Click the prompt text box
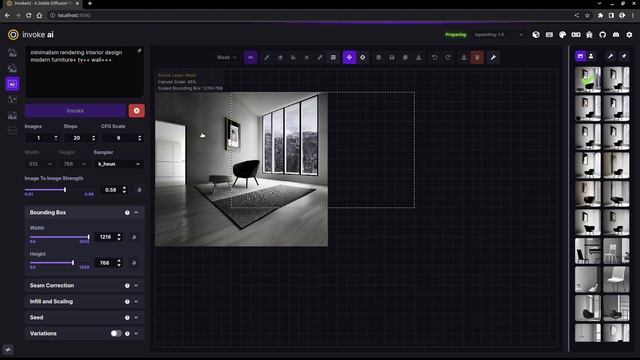The height and width of the screenshot is (360, 640). tap(84, 72)
